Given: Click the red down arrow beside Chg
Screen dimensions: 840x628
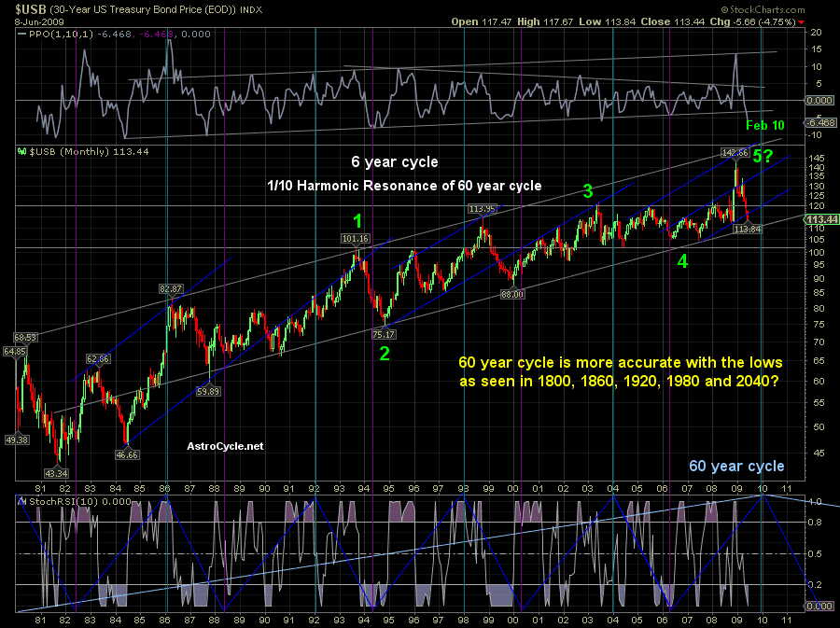Looking at the screenshot, I should click(801, 22).
